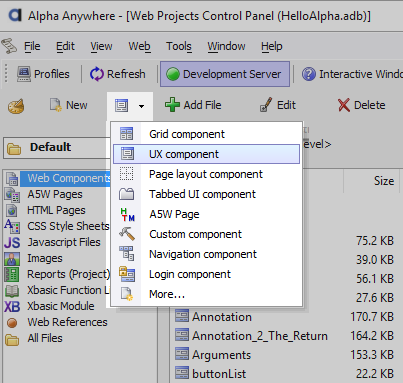Choose UX component from dropdown menu
Viewport: 403px width, 383px height.
[206, 154]
